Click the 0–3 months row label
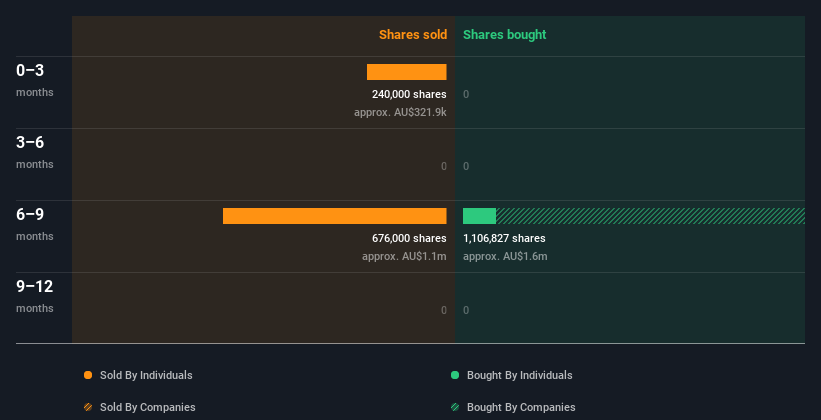The width and height of the screenshot is (821, 420). pyautogui.click(x=35, y=80)
